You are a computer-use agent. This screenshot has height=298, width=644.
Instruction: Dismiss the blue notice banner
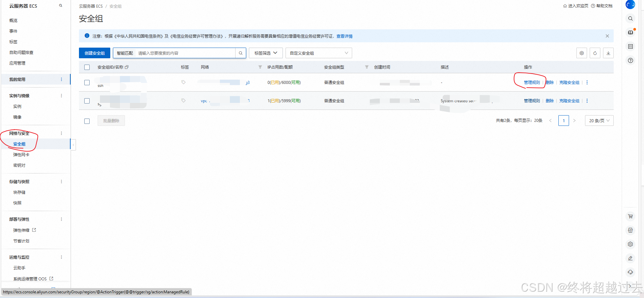pos(607,36)
